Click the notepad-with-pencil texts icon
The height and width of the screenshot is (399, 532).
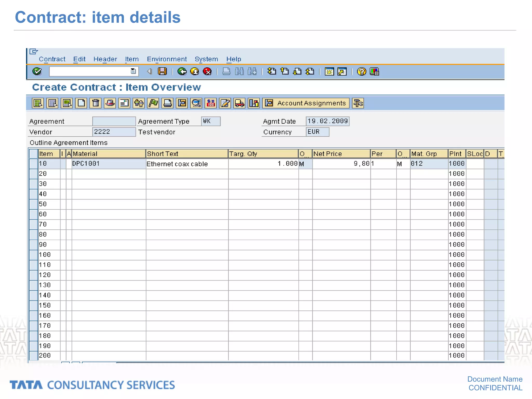coord(225,103)
